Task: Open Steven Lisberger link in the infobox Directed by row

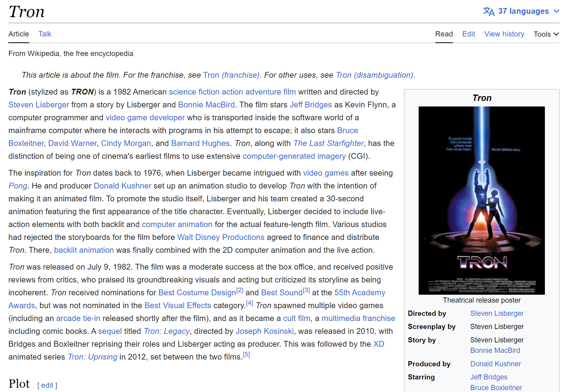Action: pyautogui.click(x=497, y=313)
